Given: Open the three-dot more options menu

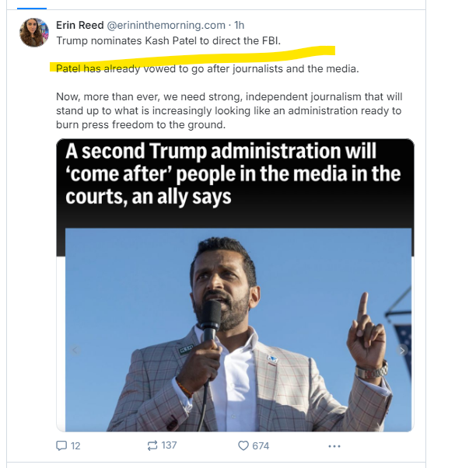Looking at the screenshot, I should pos(334,445).
